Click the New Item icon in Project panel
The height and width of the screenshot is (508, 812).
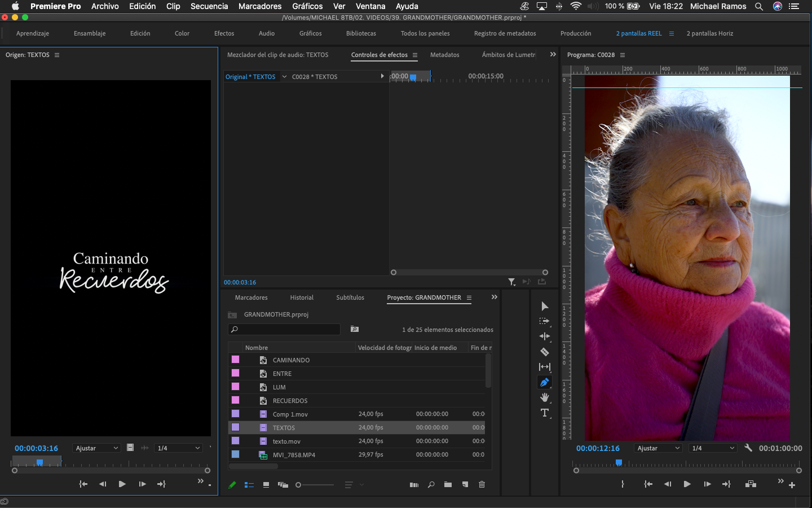pyautogui.click(x=465, y=484)
